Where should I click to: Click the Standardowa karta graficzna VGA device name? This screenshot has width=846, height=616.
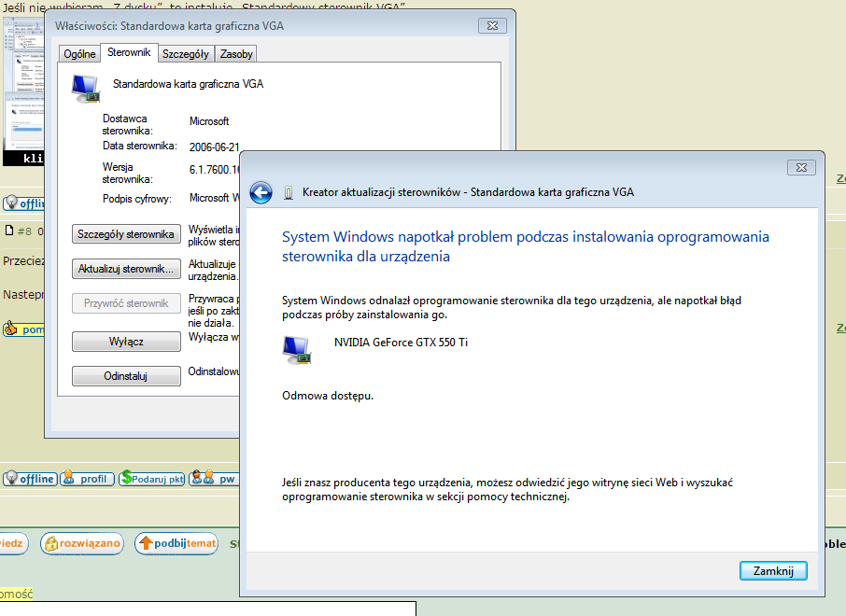(188, 84)
